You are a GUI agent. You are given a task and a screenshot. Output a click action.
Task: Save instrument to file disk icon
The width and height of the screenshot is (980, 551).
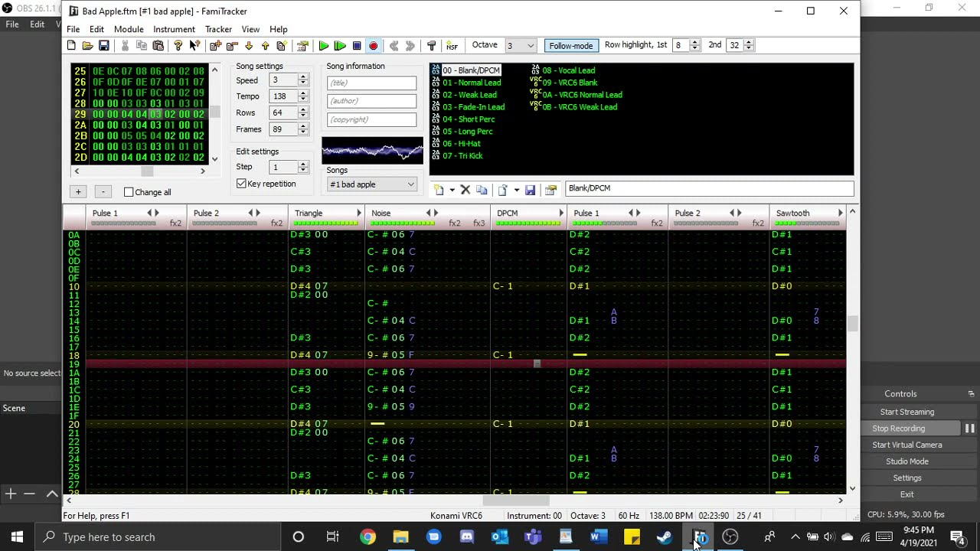(x=530, y=190)
